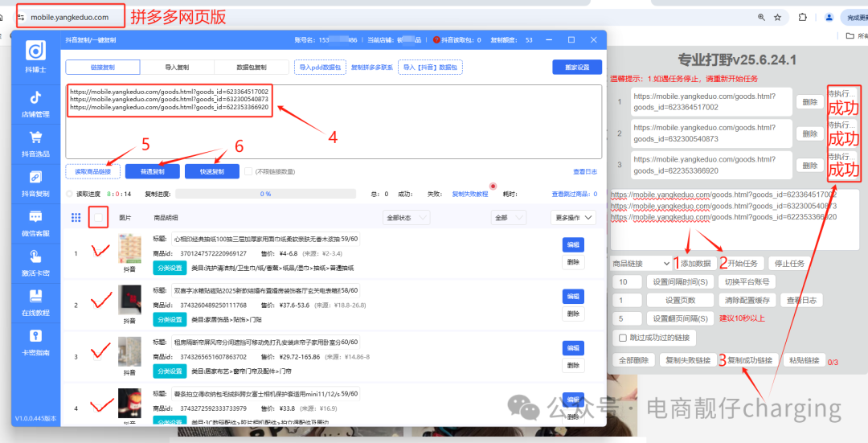Click the 抖博士 logo icon in sidebar
The width and height of the screenshot is (868, 443).
pos(36,51)
